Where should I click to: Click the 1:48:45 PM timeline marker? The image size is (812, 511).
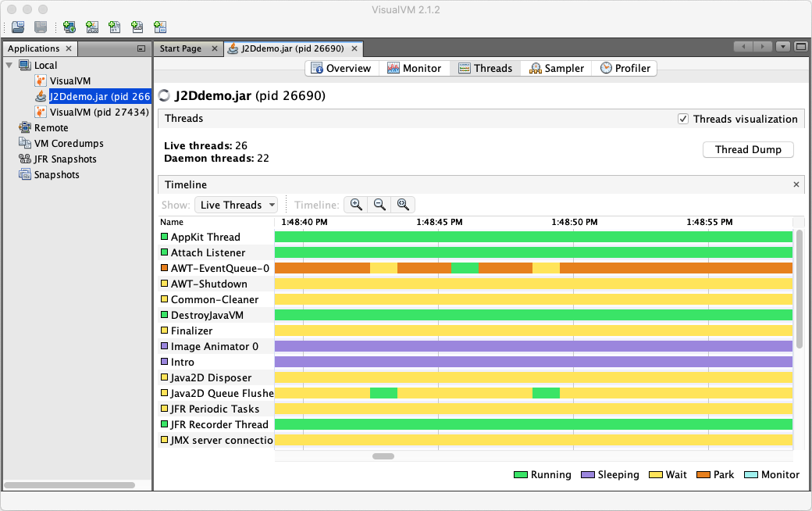(439, 222)
